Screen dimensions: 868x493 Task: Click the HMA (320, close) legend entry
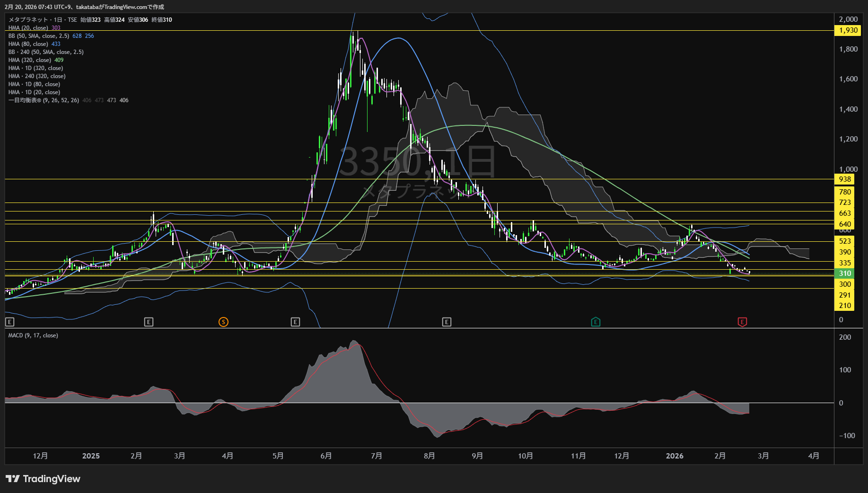pos(29,60)
